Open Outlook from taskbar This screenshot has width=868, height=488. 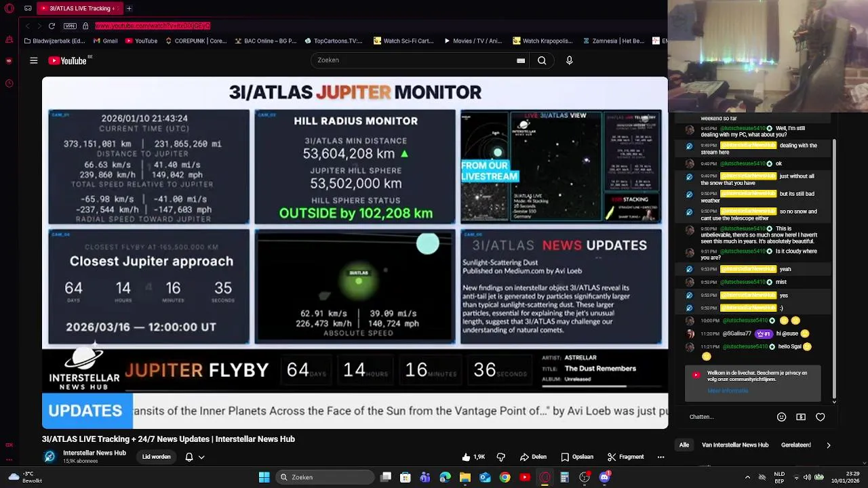pyautogui.click(x=485, y=477)
